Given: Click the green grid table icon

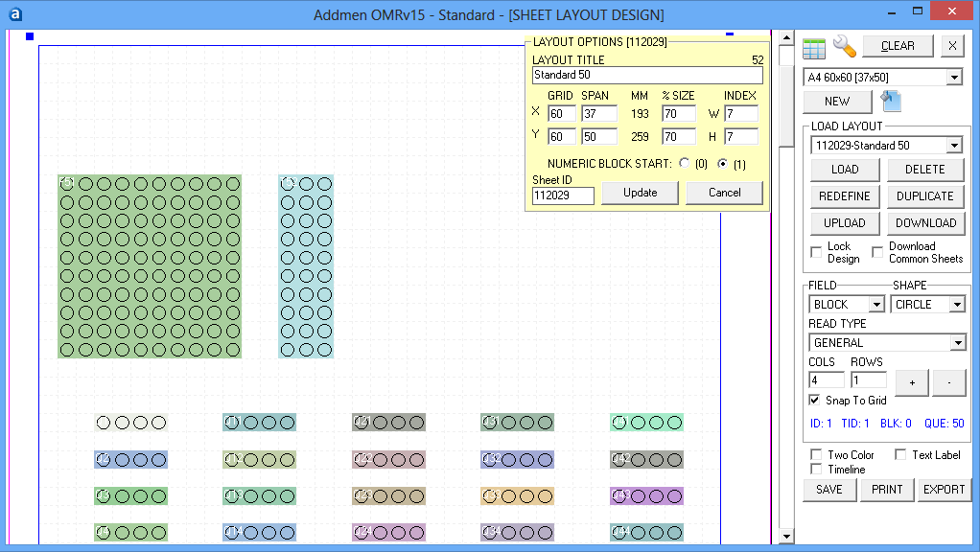Looking at the screenshot, I should [x=814, y=48].
